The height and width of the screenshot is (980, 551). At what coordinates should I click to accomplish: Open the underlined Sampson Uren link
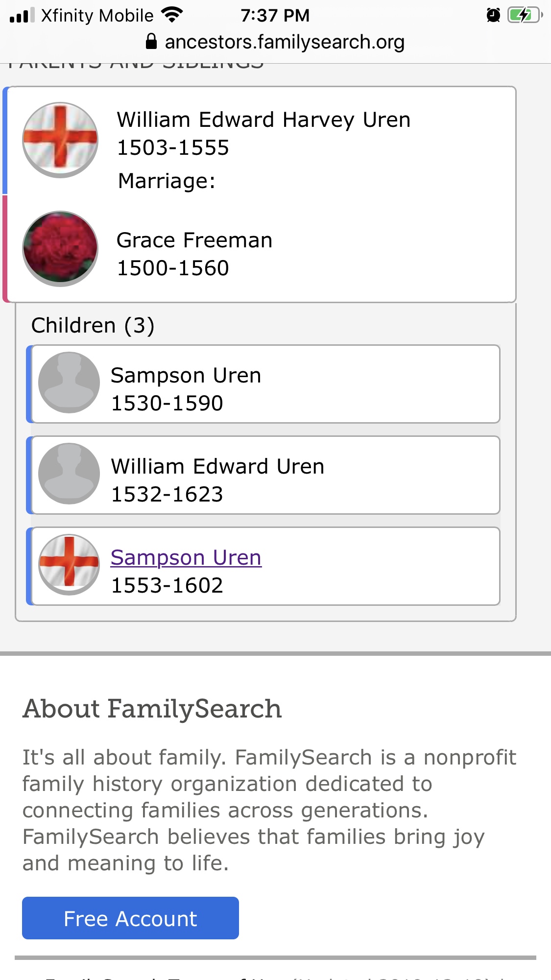[x=186, y=557]
